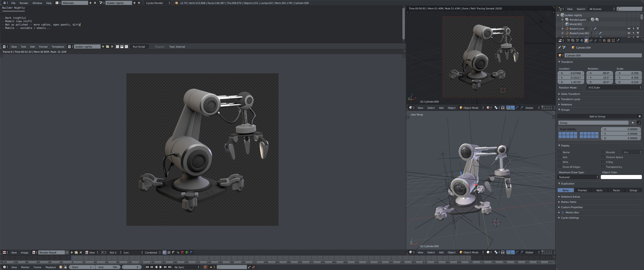The height and width of the screenshot is (270, 644).
Task: Open the Material properties tab (sphere icon)
Action: pyautogui.click(x=604, y=40)
